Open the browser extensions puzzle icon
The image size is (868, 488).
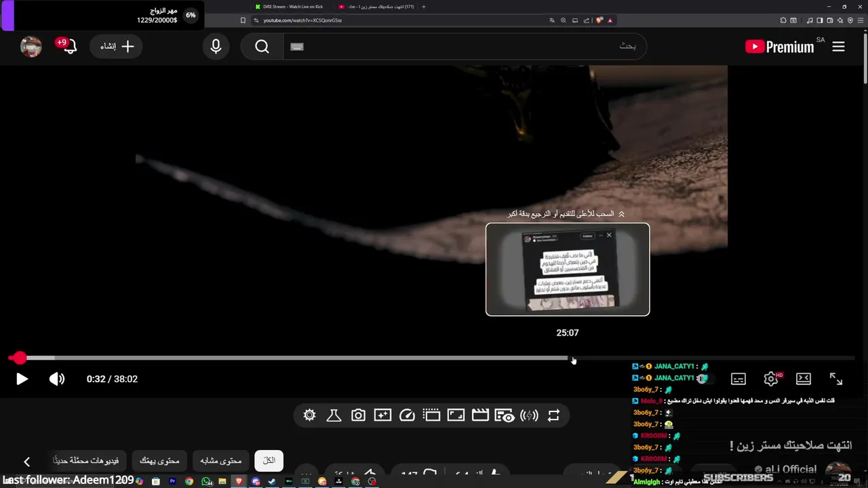tap(783, 20)
